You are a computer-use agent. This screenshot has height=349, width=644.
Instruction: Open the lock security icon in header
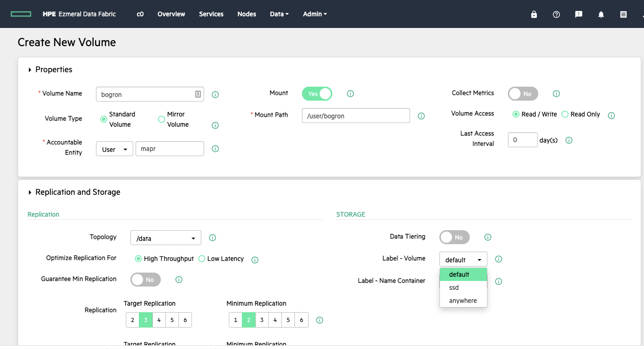pos(534,14)
